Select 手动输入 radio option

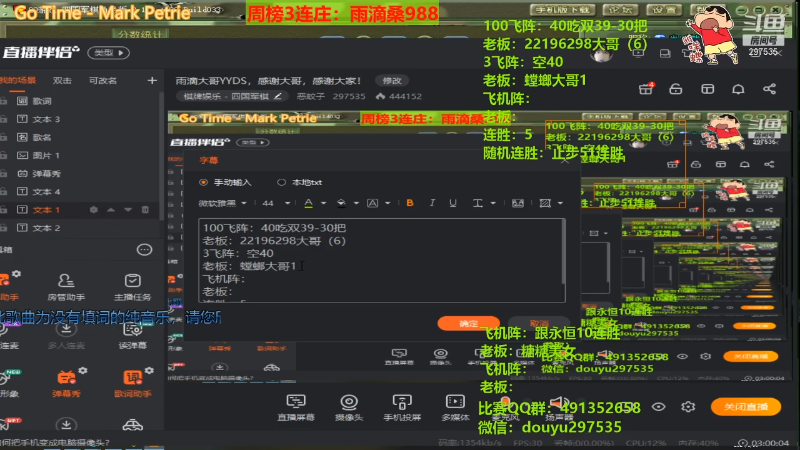[204, 182]
